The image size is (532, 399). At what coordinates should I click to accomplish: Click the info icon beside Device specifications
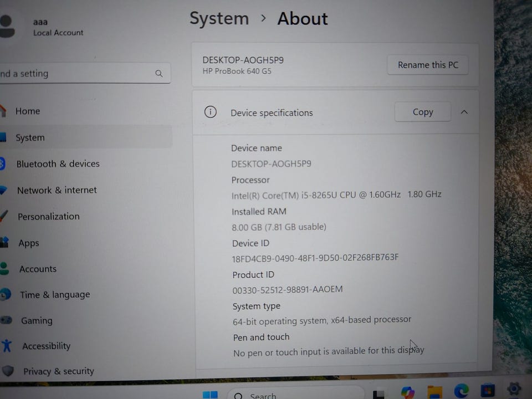[211, 111]
